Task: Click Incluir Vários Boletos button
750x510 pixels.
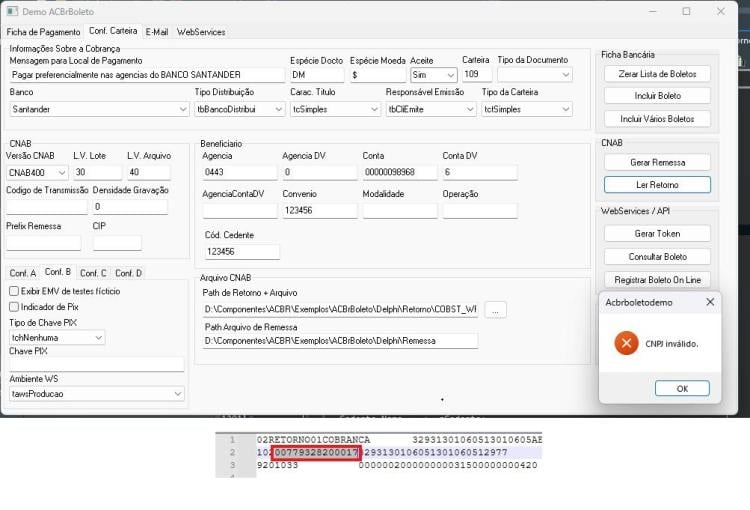Action: pos(657,119)
